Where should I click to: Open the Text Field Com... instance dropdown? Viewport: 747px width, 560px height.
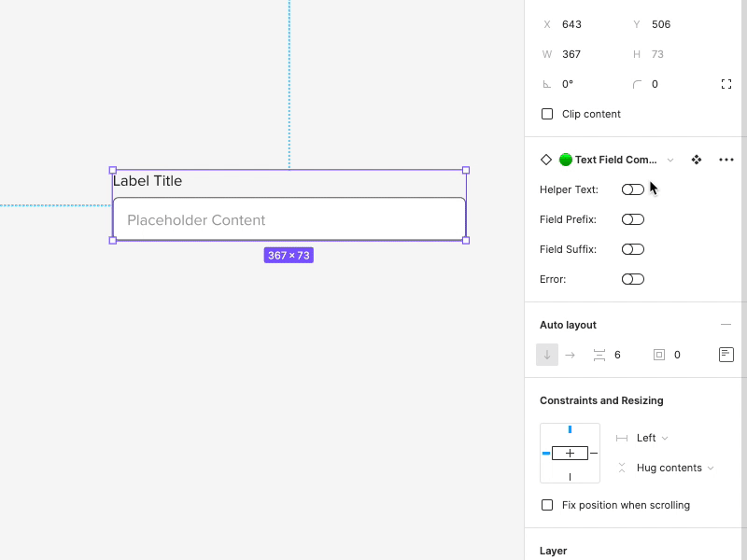[669, 160]
